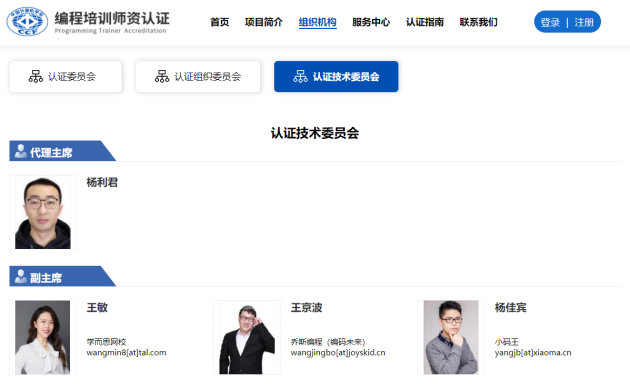Click email wangmin8[at]tal.com

(x=126, y=353)
